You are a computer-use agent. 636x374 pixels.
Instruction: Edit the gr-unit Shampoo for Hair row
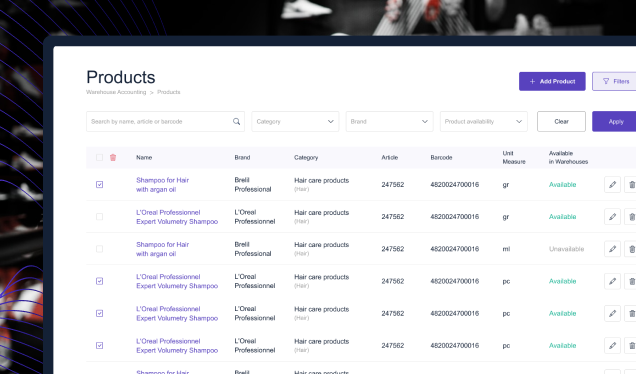pyautogui.click(x=612, y=185)
